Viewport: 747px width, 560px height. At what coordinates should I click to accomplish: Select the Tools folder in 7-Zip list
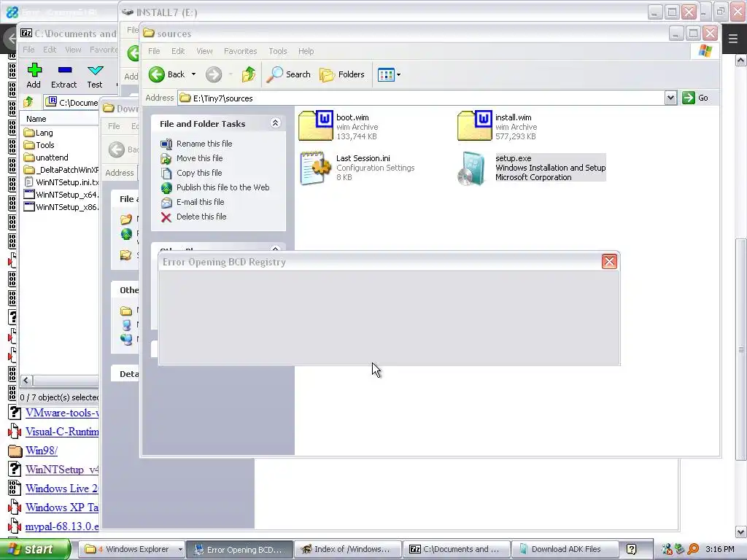tap(39, 145)
